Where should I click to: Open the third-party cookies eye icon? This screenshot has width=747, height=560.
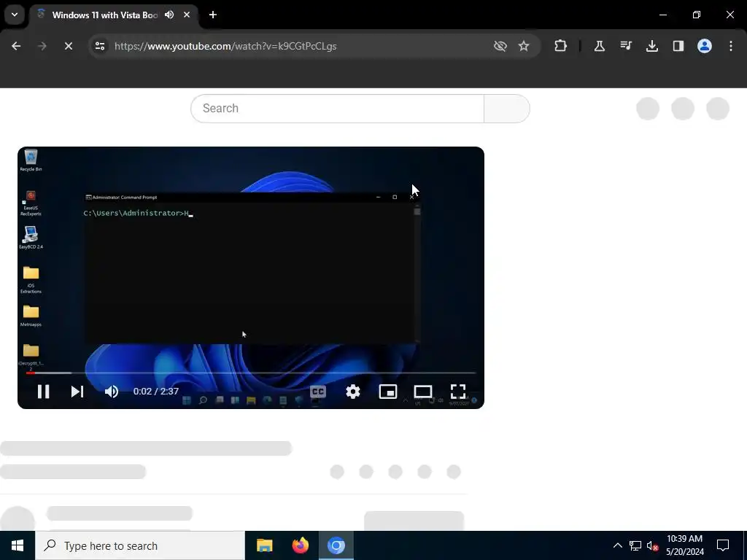tap(500, 46)
